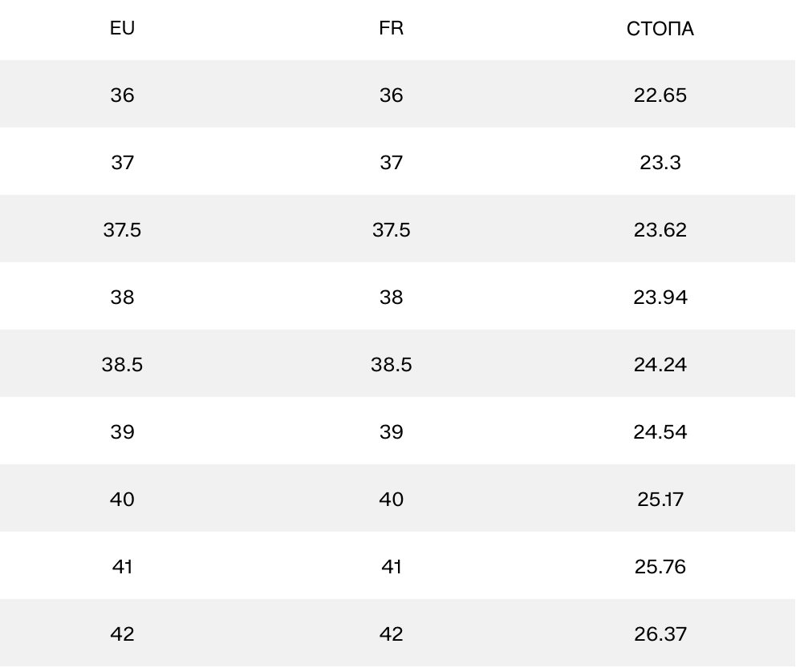Image resolution: width=800 pixels, height=672 pixels.
Task: Click FR size 37 cell
Action: tap(391, 163)
